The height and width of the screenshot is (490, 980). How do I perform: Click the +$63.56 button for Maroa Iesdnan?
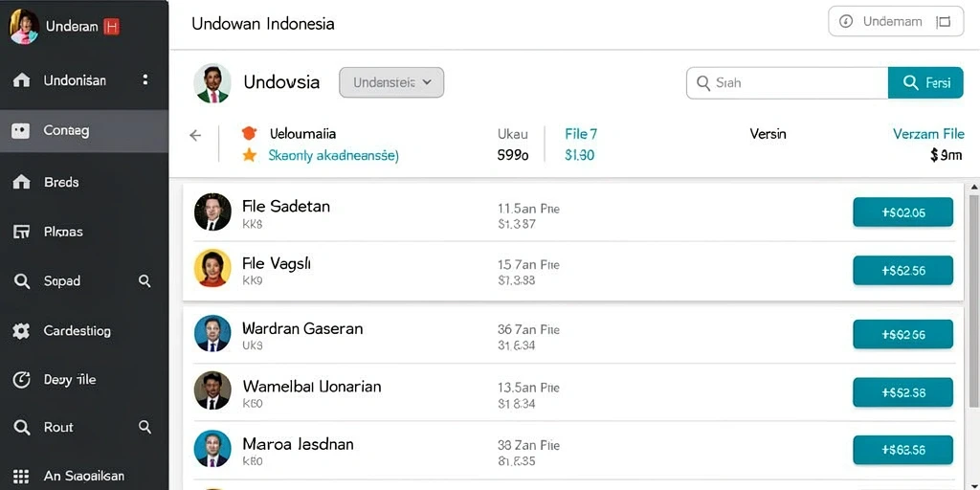point(903,450)
